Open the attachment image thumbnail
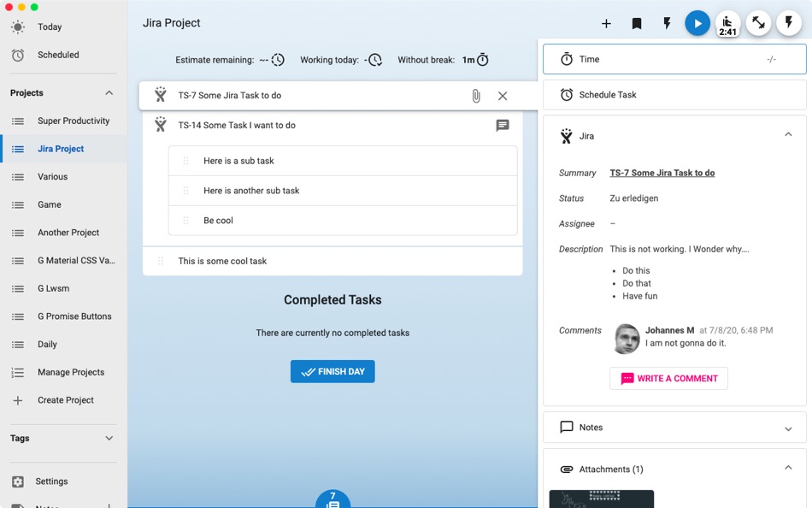 [601, 499]
